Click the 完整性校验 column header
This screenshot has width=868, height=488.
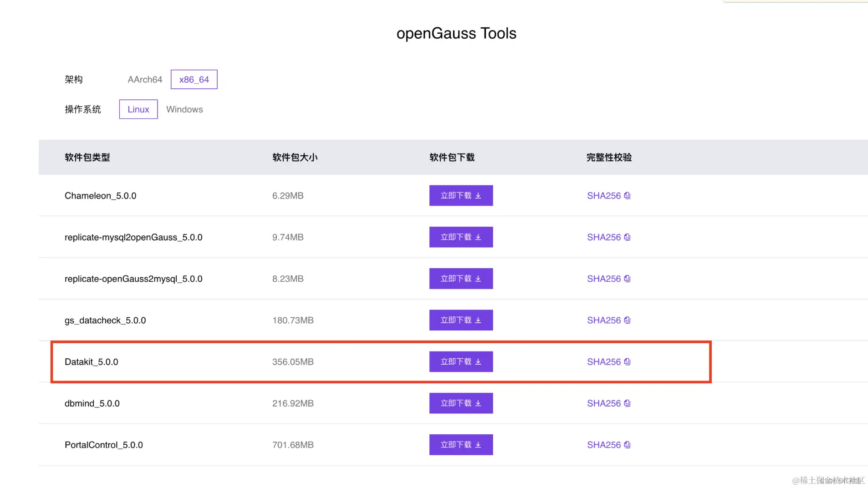point(609,158)
